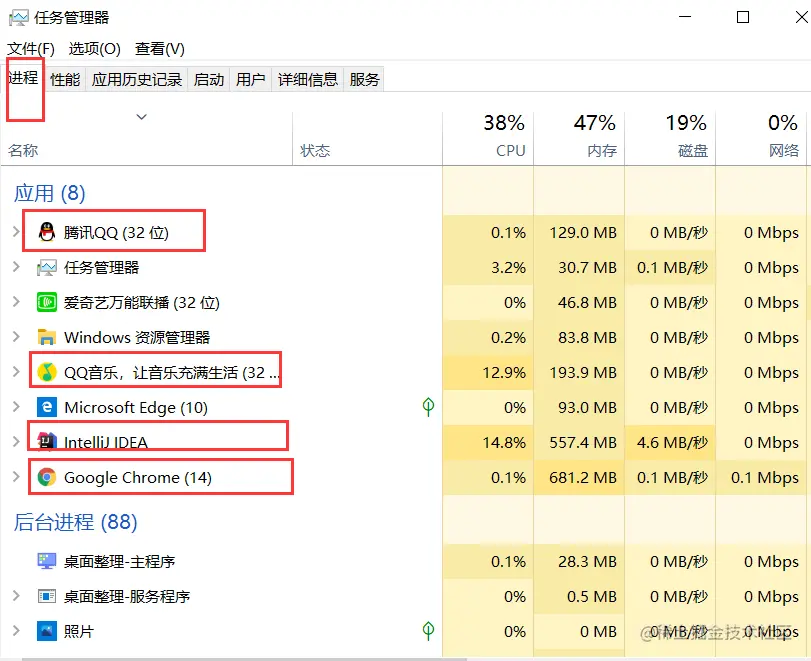Open the 文件(F) menu
The height and width of the screenshot is (661, 811).
click(31, 49)
